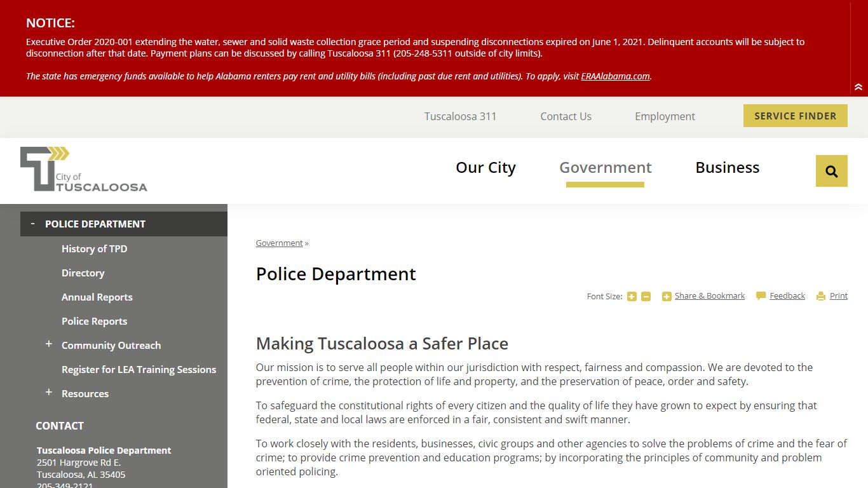Collapse the Police Department section

tap(32, 223)
